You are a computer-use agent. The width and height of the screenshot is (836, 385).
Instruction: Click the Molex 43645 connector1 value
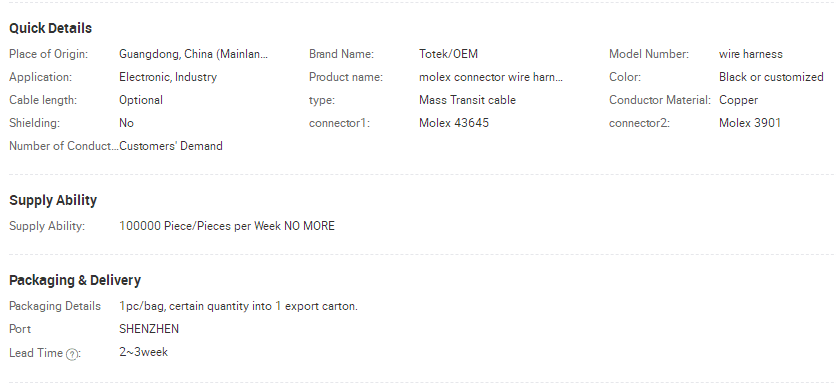pyautogui.click(x=454, y=123)
